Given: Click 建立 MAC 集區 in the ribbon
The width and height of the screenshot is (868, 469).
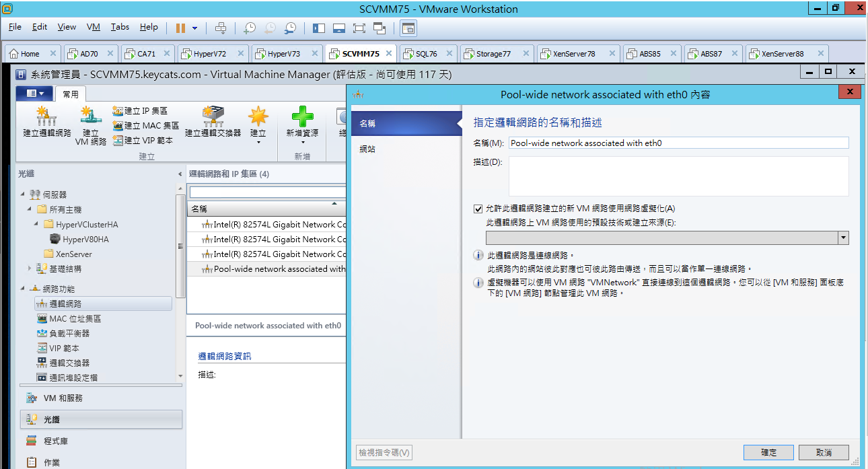Looking at the screenshot, I should coord(146,126).
